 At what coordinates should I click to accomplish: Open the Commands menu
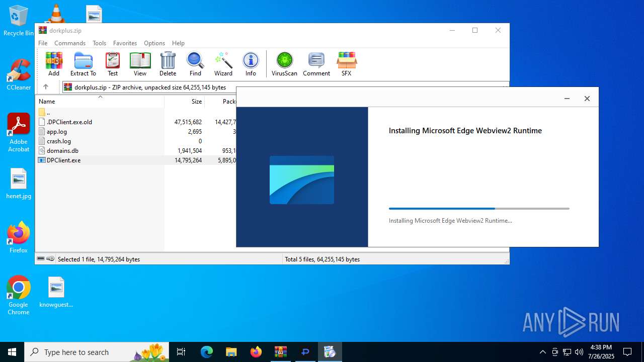[70, 43]
